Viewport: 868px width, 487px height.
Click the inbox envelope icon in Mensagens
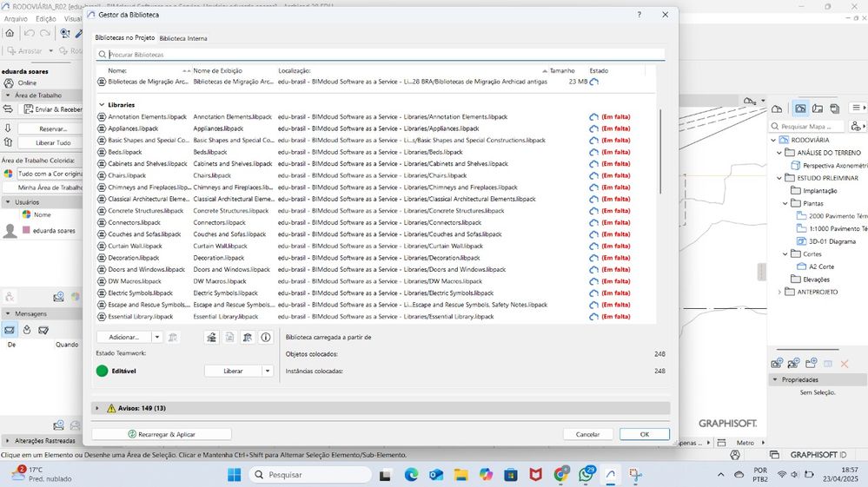10,330
